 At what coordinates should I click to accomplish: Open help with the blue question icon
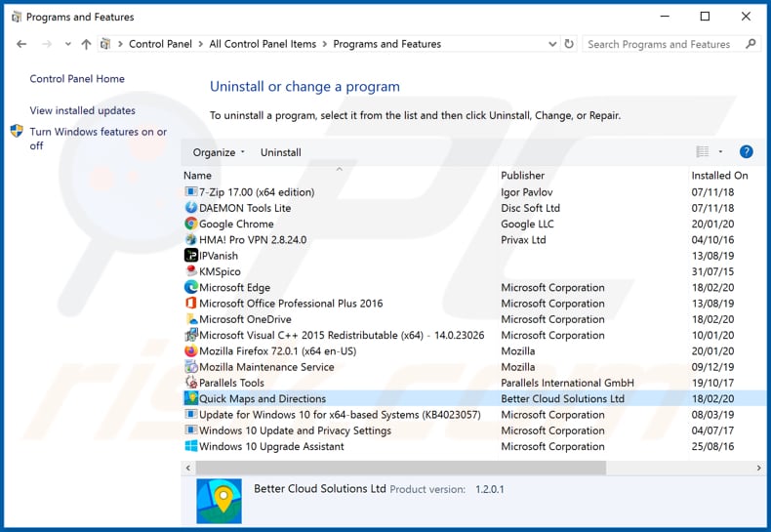(x=746, y=152)
